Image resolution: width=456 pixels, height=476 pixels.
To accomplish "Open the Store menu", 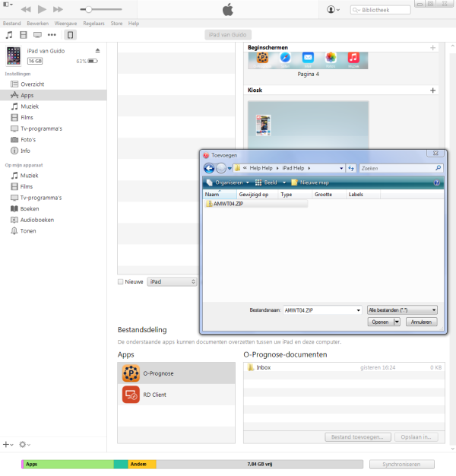I will tap(116, 24).
